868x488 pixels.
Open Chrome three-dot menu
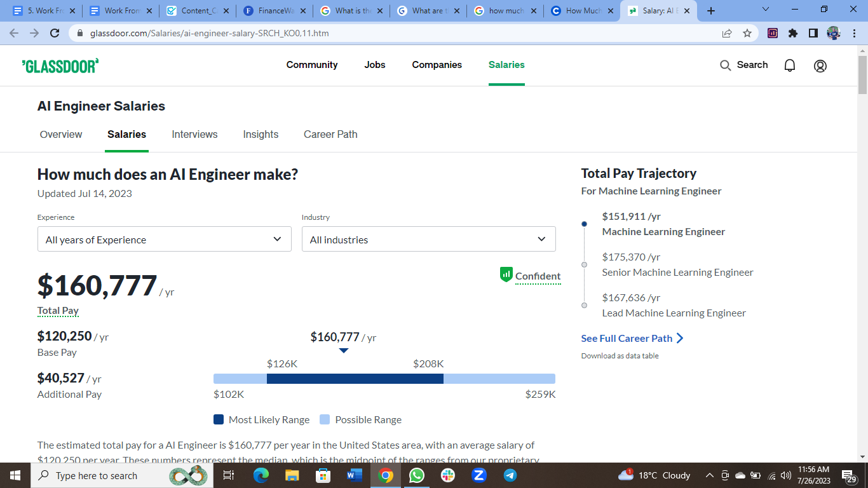[853, 33]
